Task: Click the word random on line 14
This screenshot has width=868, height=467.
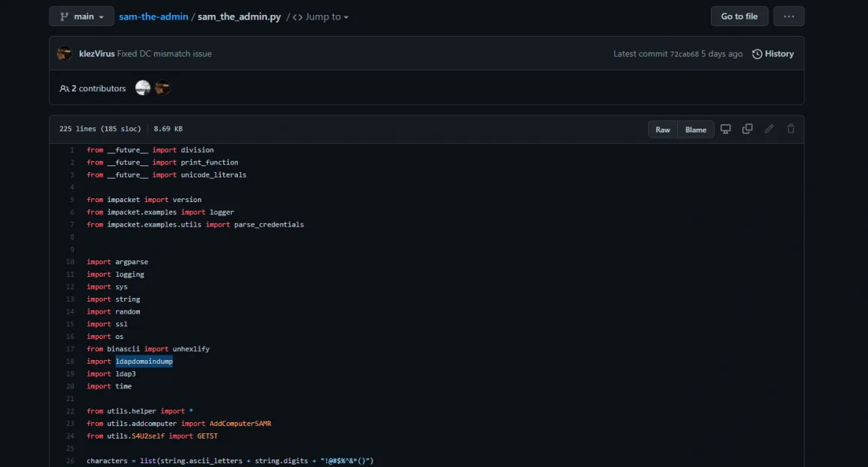Action: [128, 312]
